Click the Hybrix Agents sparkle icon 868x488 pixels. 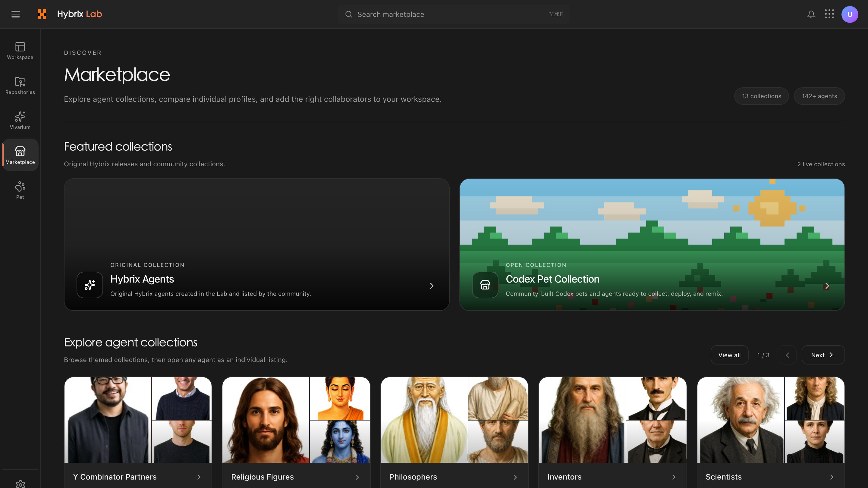(90, 285)
